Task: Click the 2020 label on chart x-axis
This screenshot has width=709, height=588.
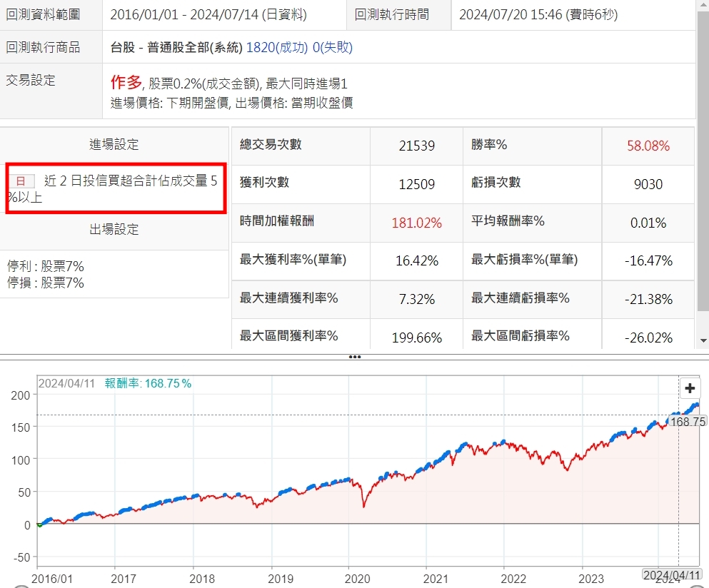Action: click(x=348, y=578)
